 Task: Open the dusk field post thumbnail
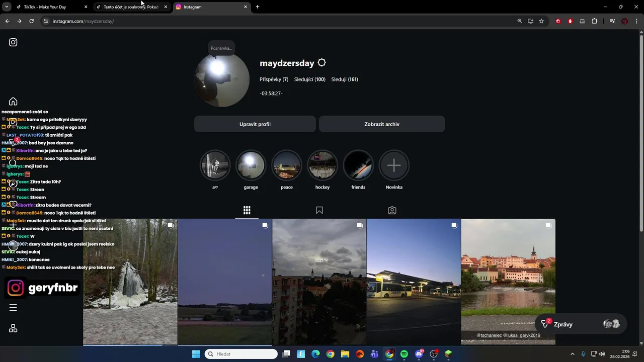click(225, 282)
